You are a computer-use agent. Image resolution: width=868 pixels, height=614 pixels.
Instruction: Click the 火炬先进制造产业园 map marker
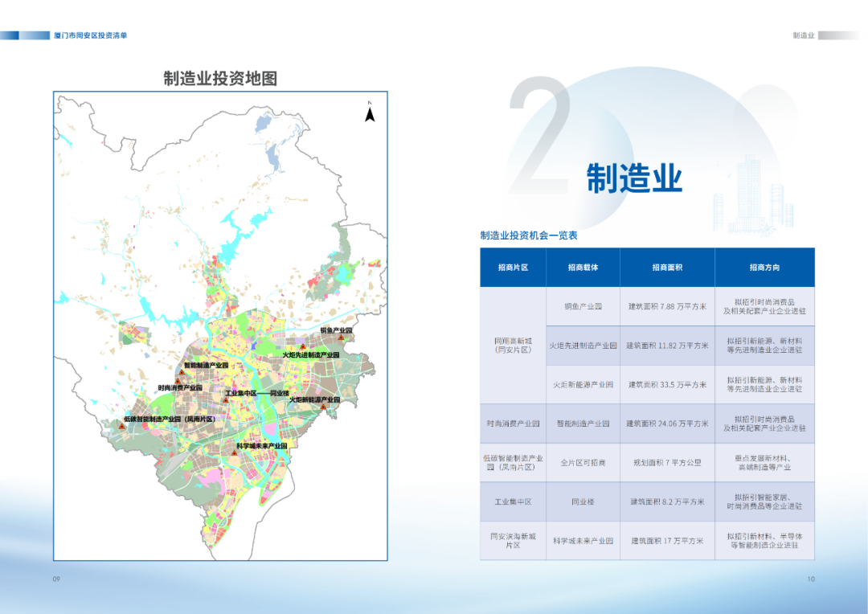tap(302, 346)
